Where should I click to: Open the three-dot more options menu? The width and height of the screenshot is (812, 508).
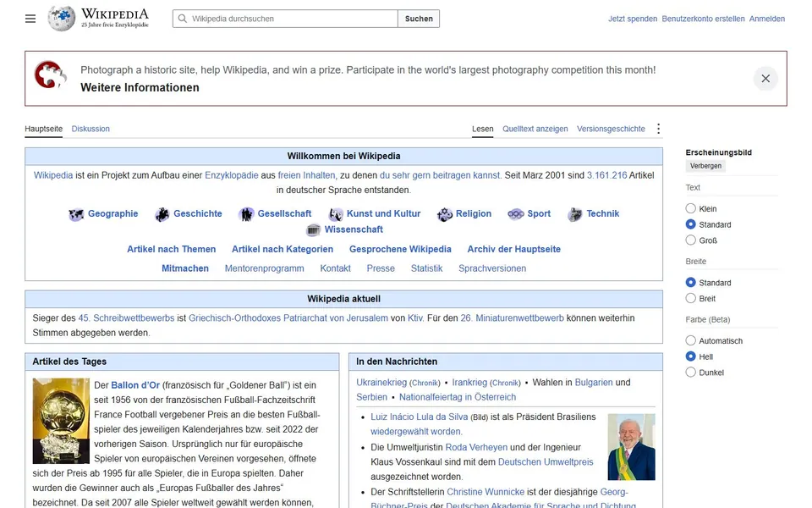(658, 129)
